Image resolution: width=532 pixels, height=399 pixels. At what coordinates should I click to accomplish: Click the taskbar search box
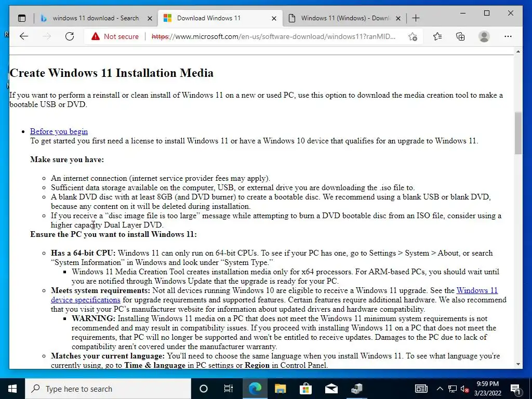pos(108,389)
